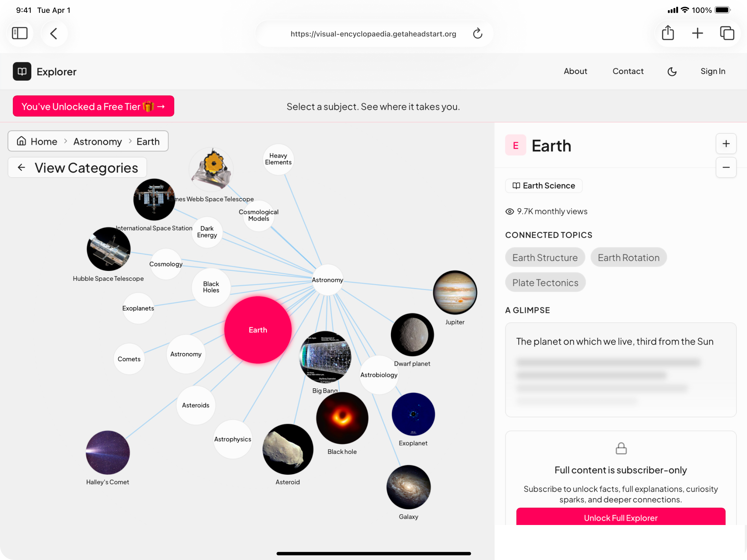Open the Asteroid image node
This screenshot has width=747, height=560.
point(288,449)
